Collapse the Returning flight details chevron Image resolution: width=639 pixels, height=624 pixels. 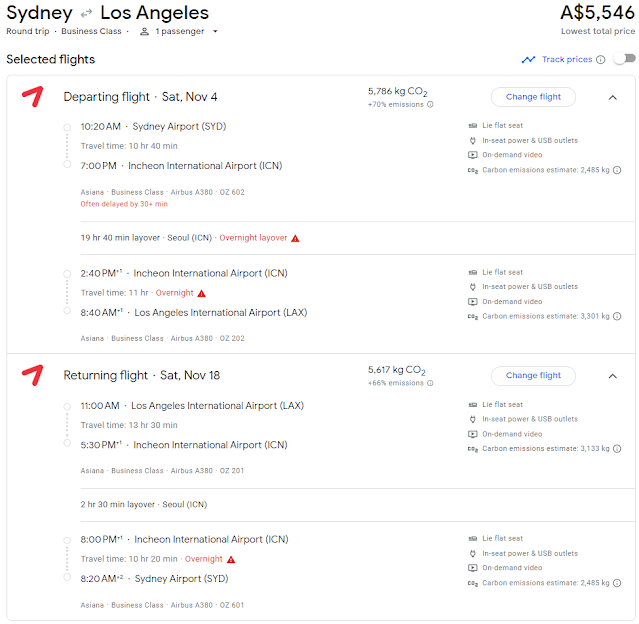click(613, 376)
